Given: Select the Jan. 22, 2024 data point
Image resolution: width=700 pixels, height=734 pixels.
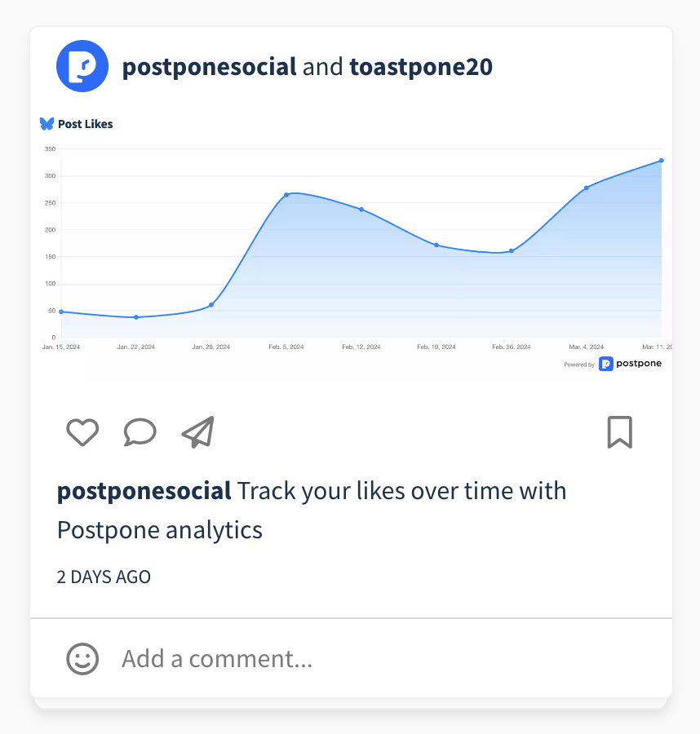Looking at the screenshot, I should tap(136, 317).
